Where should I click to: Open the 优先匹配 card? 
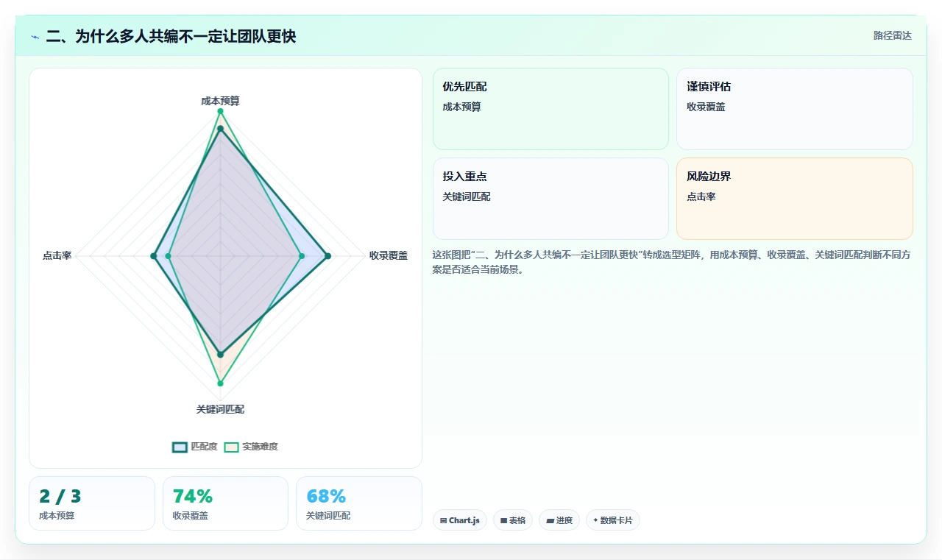[550, 109]
